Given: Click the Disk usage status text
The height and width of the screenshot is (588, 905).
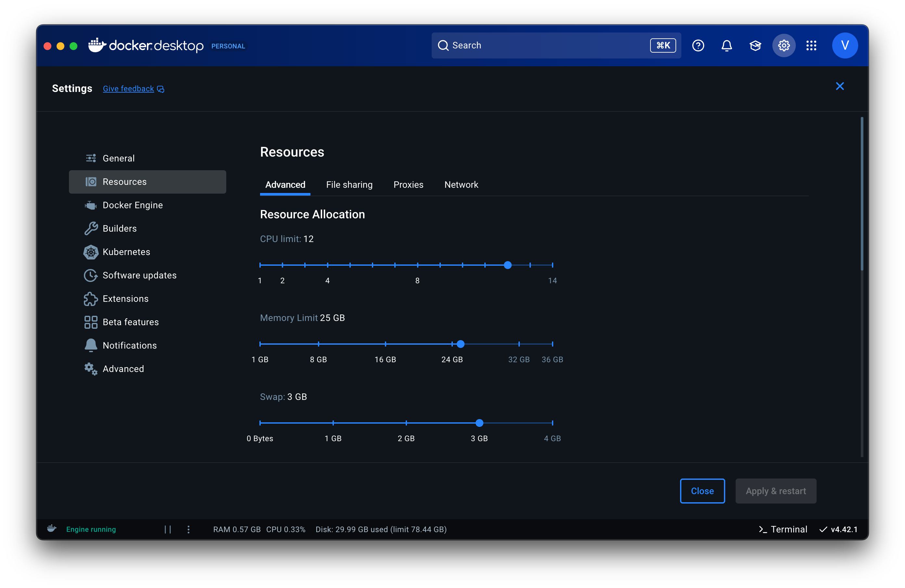Looking at the screenshot, I should (x=381, y=530).
